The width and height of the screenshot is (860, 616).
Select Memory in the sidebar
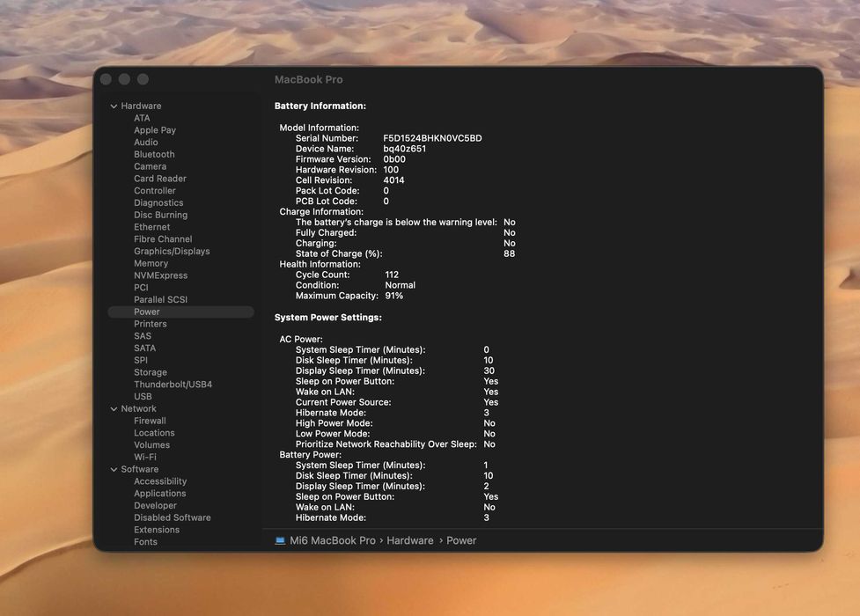point(151,263)
